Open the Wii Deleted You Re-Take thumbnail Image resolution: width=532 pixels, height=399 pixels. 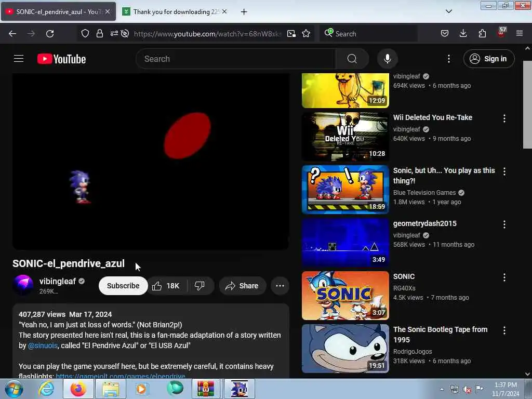(345, 137)
